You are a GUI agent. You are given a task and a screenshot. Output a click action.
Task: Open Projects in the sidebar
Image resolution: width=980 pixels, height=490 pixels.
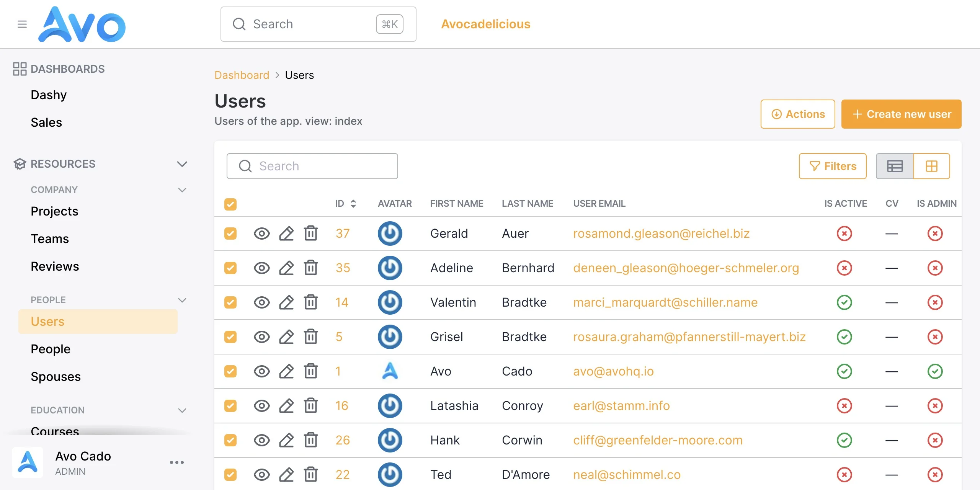(54, 211)
